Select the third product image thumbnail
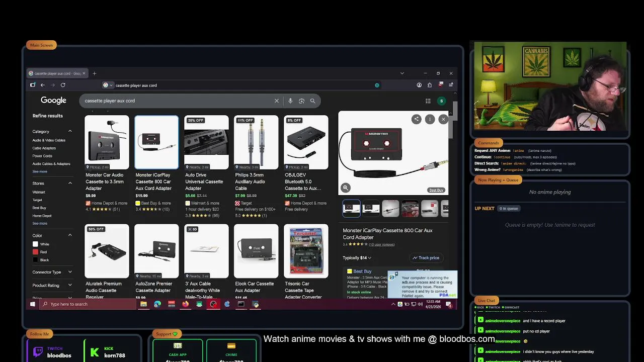This screenshot has width=644, height=362. [390, 209]
